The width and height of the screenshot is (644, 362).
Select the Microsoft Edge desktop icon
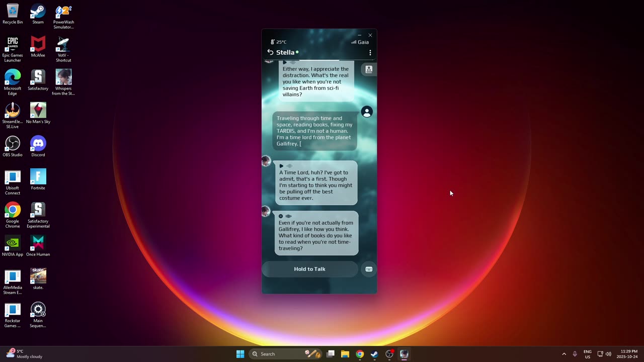point(13,82)
